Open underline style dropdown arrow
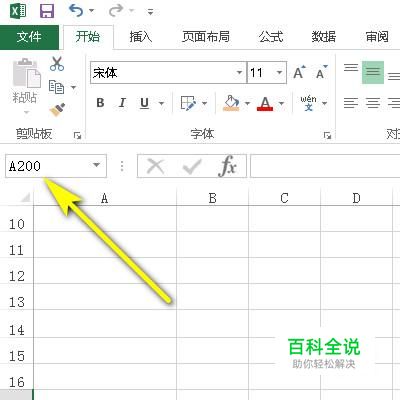 click(161, 103)
